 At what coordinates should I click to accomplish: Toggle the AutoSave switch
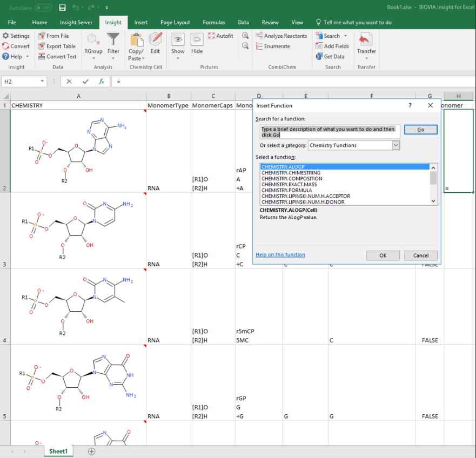tap(43, 8)
